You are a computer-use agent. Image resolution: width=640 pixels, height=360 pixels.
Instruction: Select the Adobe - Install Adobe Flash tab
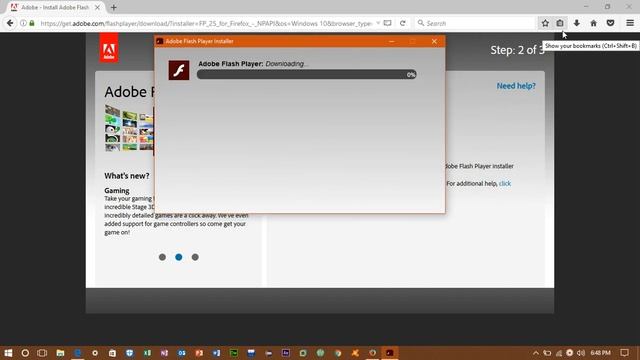pyautogui.click(x=55, y=7)
